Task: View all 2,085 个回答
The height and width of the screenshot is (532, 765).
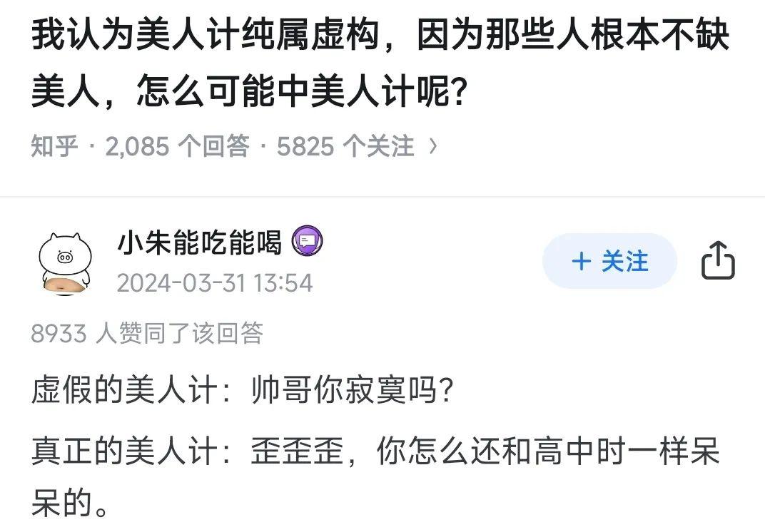Action: coord(177,146)
